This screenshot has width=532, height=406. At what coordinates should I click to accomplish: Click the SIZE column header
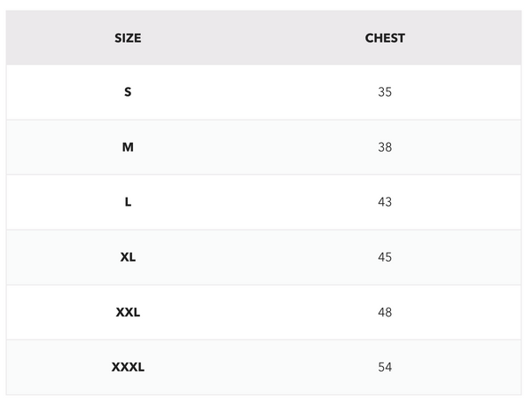[x=128, y=38]
